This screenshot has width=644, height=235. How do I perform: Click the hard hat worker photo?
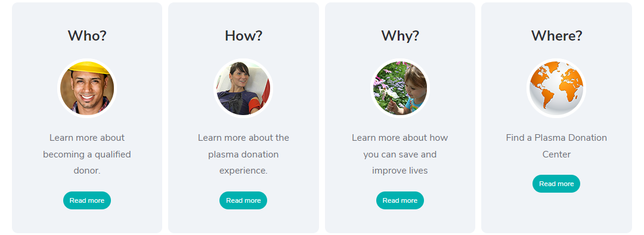[x=87, y=88]
